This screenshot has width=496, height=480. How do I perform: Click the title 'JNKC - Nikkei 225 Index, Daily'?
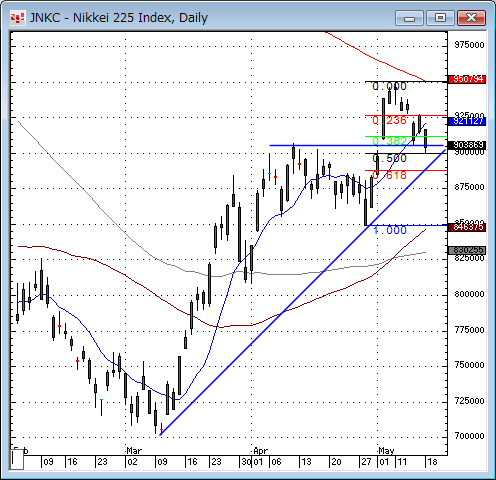tap(119, 18)
